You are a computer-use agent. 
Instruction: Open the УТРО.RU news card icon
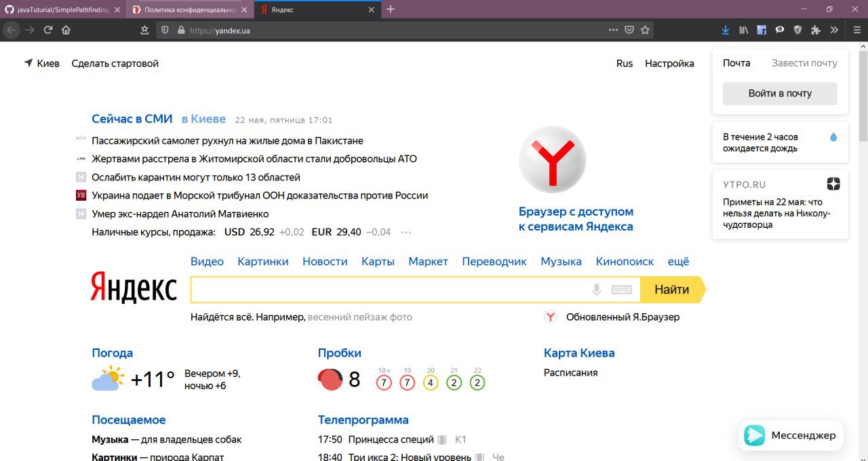pyautogui.click(x=833, y=184)
